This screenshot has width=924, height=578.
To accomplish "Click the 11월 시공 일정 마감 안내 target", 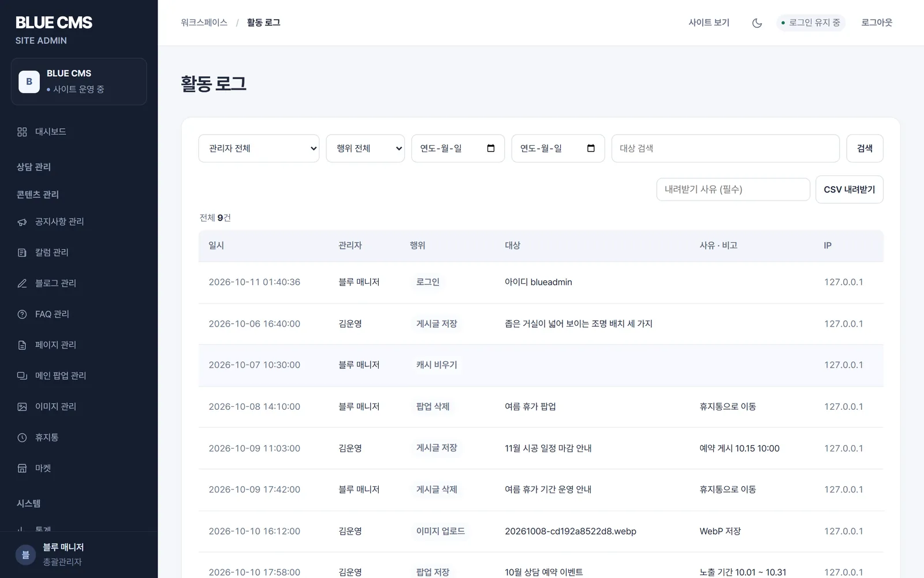I will point(548,449).
